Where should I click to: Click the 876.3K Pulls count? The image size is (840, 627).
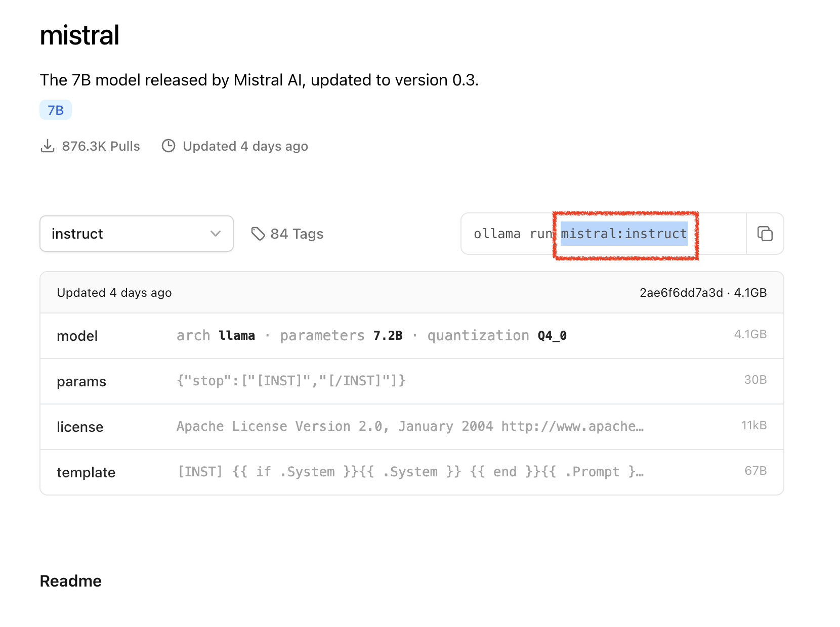[x=101, y=146]
